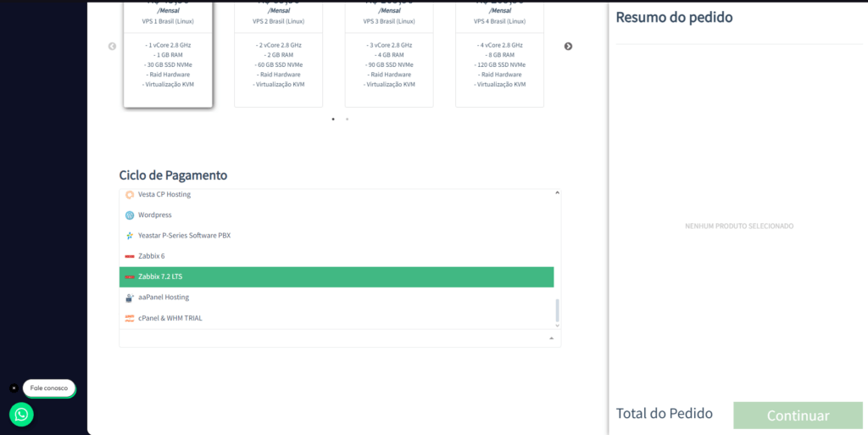Click the 4 vCore 2.8 GHz line
Image resolution: width=868 pixels, height=435 pixels.
coord(500,46)
